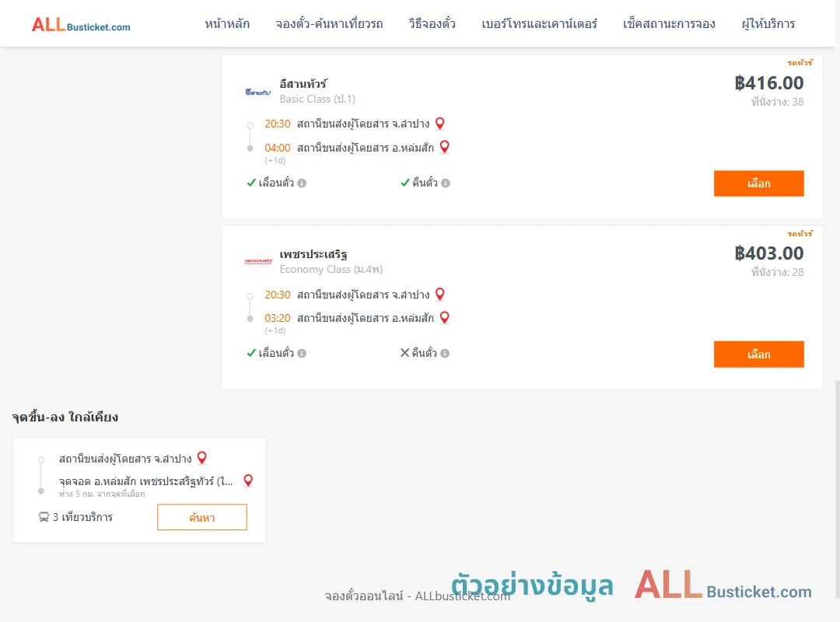Click the เพชรประเสริฐ operator logo
The height and width of the screenshot is (622, 840).
pyautogui.click(x=258, y=261)
